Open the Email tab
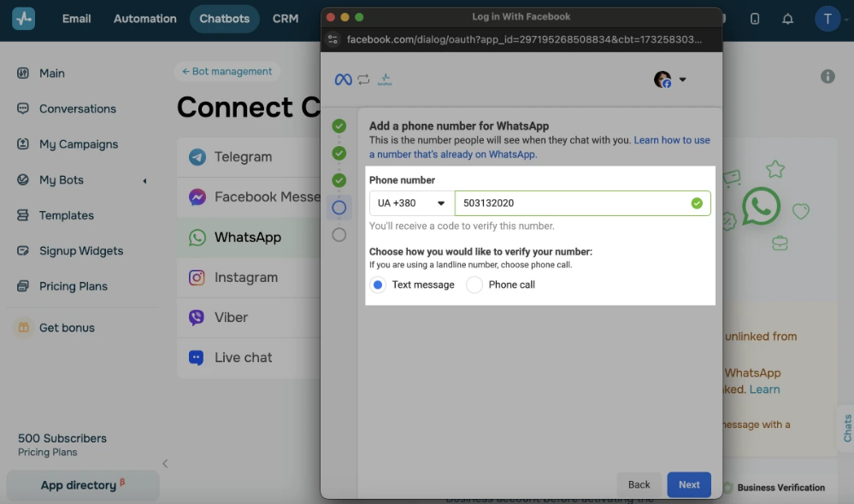Viewport: 854px width, 504px height. [x=76, y=19]
